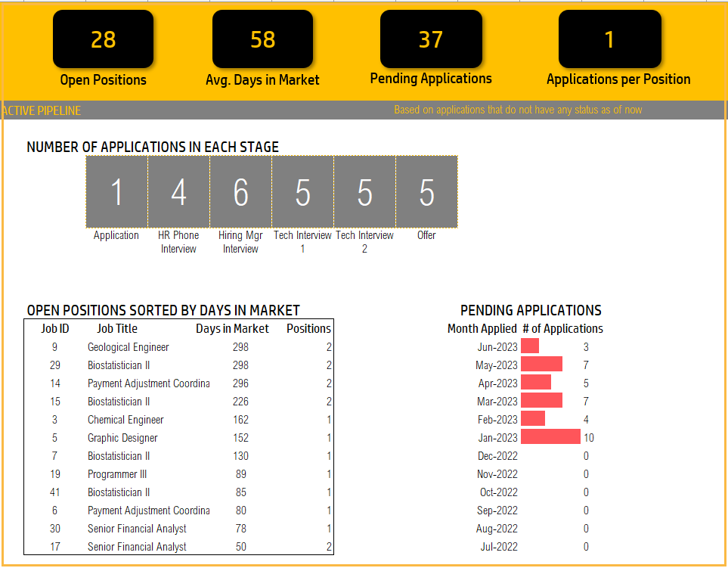Select the 'Oct-2022' month label
The image size is (728, 568).
(499, 492)
